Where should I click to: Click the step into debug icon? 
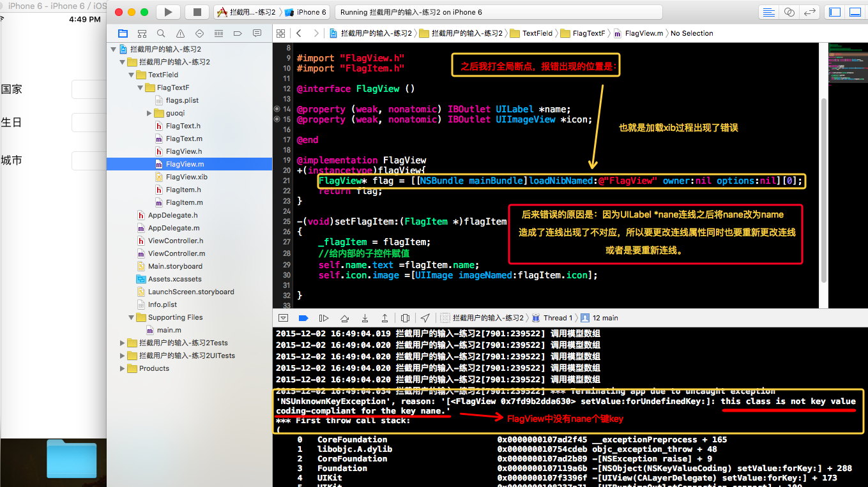[365, 318]
